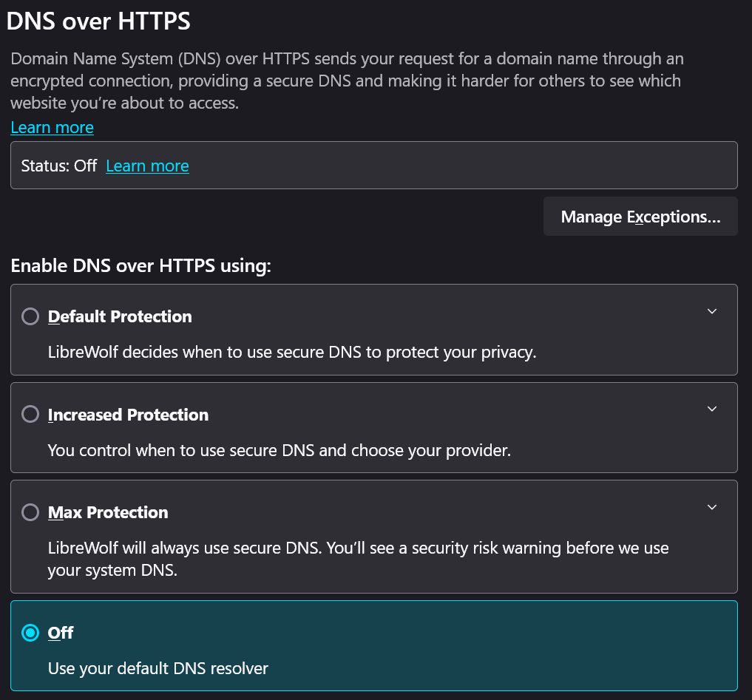
Task: Click the "Status: Off" text
Action: pos(59,166)
